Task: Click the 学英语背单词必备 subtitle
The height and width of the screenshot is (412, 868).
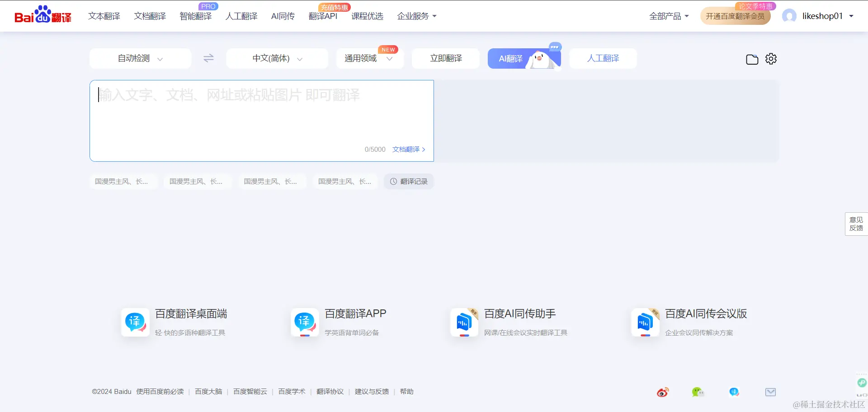Action: [x=352, y=333]
